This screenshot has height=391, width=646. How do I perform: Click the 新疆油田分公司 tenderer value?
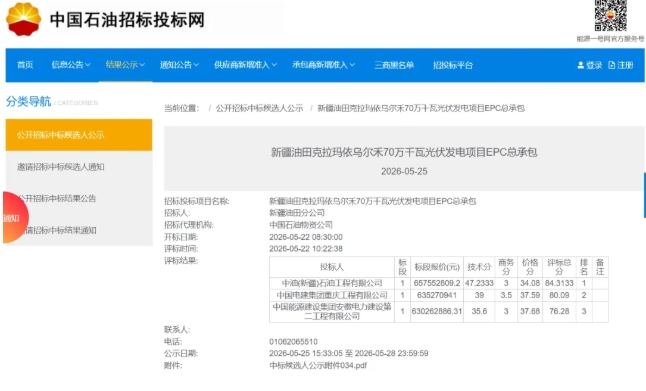pos(297,213)
